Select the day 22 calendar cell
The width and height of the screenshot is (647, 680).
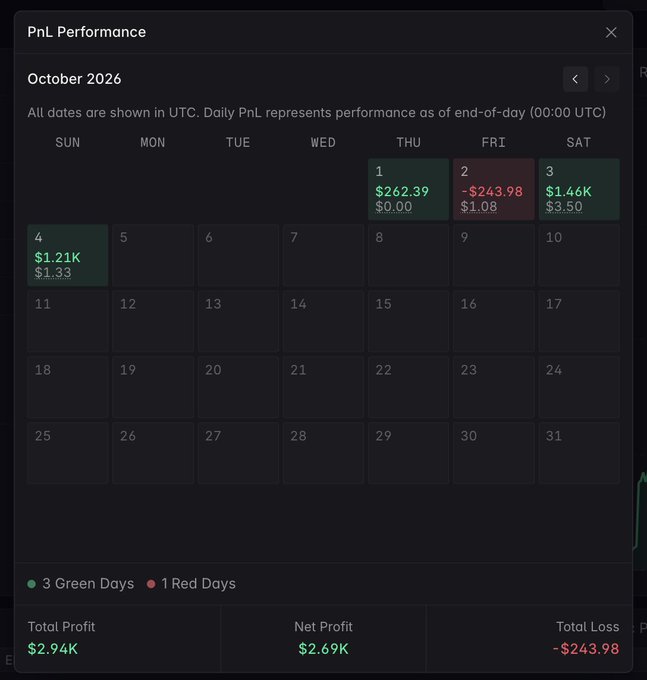[408, 387]
